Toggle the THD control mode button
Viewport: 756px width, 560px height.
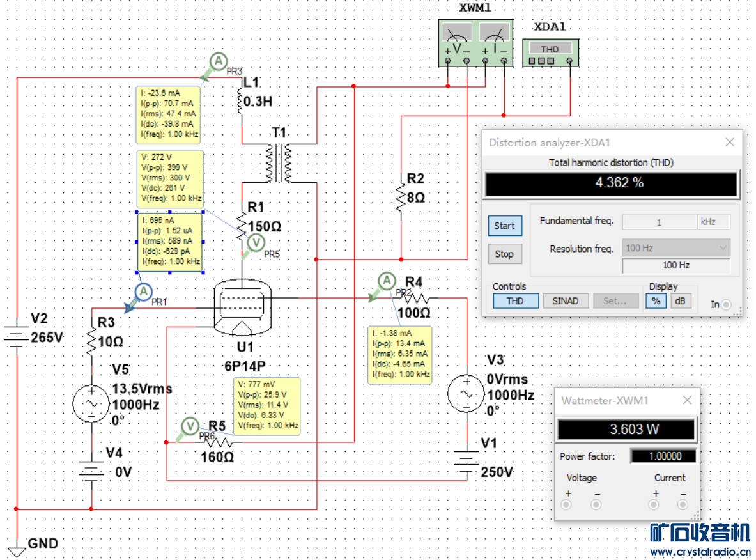point(516,301)
